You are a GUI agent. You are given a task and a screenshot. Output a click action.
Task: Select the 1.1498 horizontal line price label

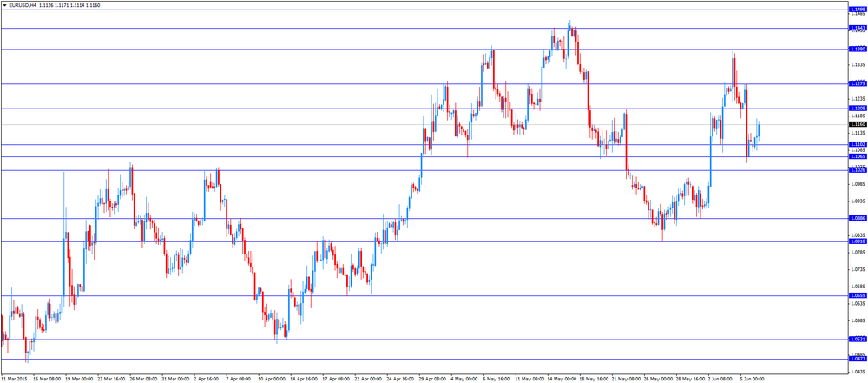(858, 10)
